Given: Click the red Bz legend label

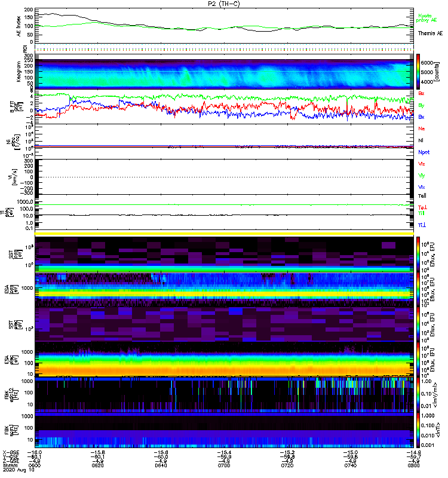Looking at the screenshot, I should [x=421, y=93].
